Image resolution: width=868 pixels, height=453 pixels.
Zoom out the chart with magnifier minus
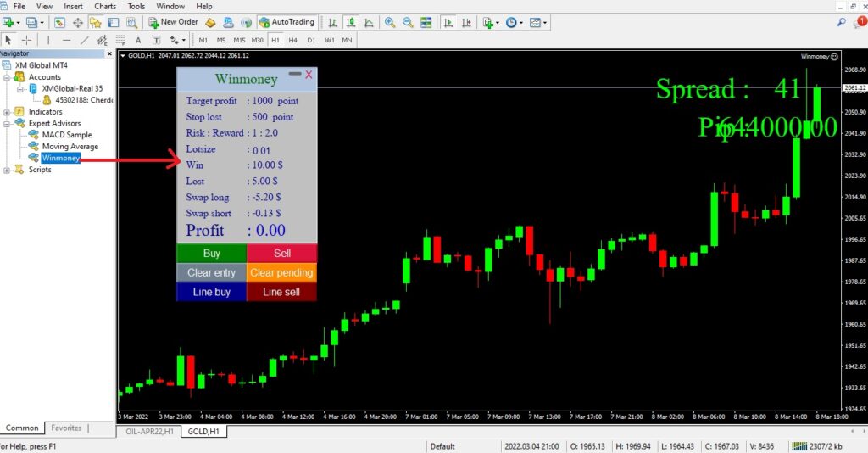(x=408, y=22)
